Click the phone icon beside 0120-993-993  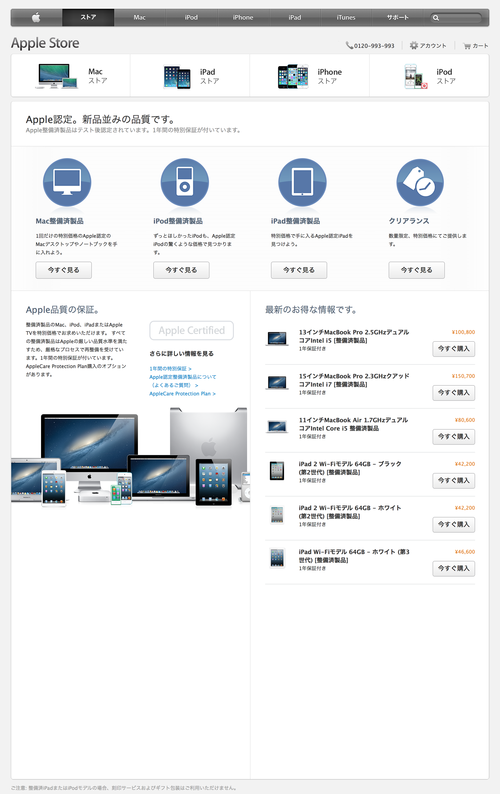[x=349, y=46]
